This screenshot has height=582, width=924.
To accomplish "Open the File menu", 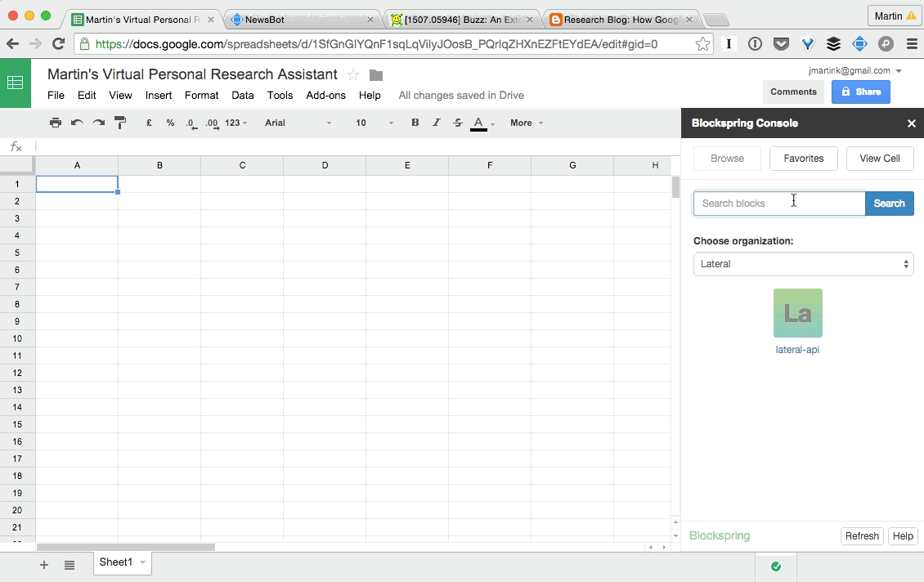I will point(56,96).
